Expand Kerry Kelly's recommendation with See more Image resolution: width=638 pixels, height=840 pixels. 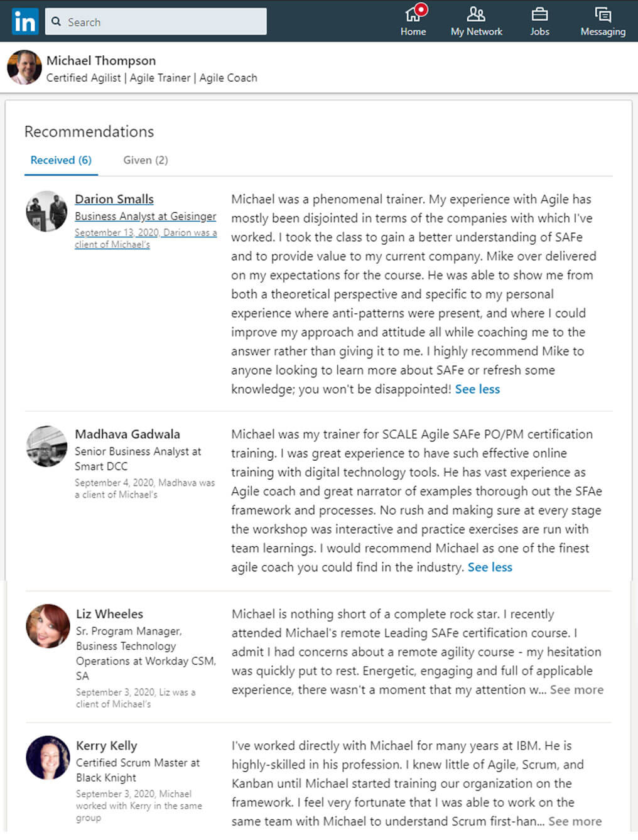[575, 822]
